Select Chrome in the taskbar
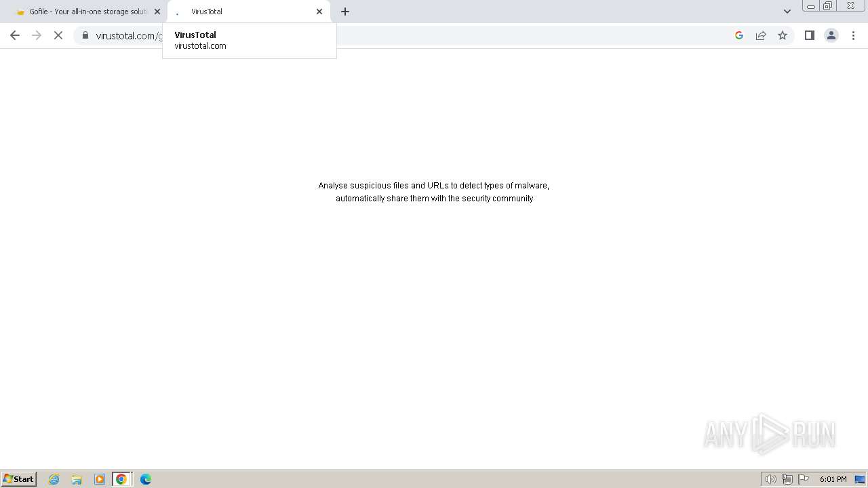This screenshot has height=488, width=868. [121, 479]
